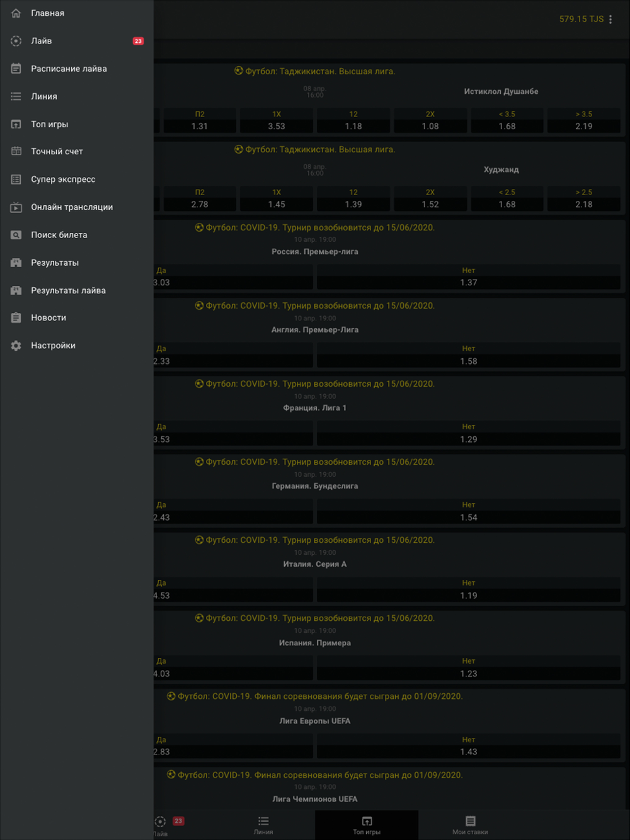Pick Нет 1.37 for Россия Премьер-лига

click(x=468, y=277)
